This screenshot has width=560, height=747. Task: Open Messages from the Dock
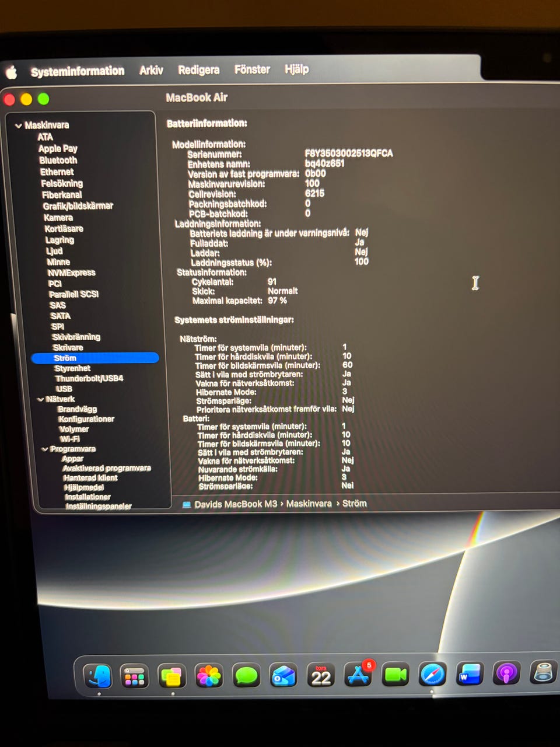tap(246, 676)
